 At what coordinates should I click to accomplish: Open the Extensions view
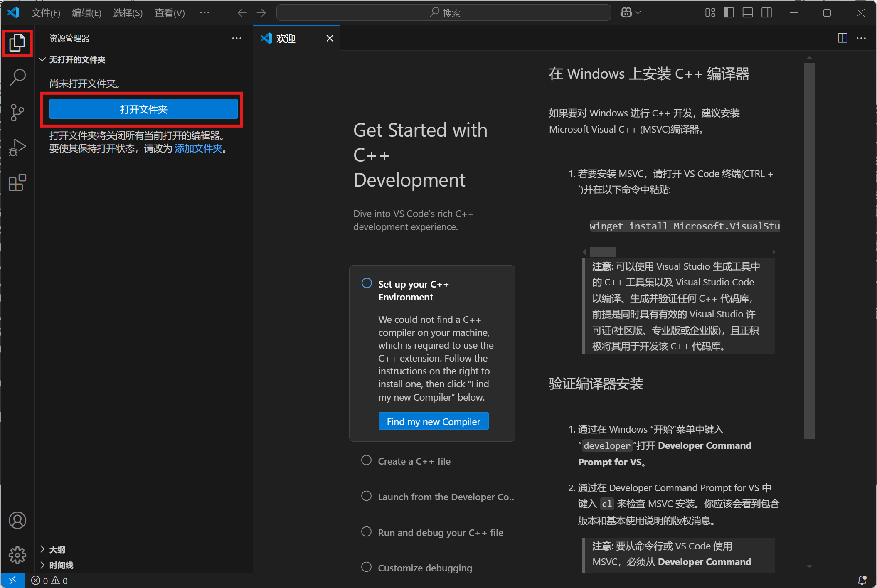pos(17,183)
